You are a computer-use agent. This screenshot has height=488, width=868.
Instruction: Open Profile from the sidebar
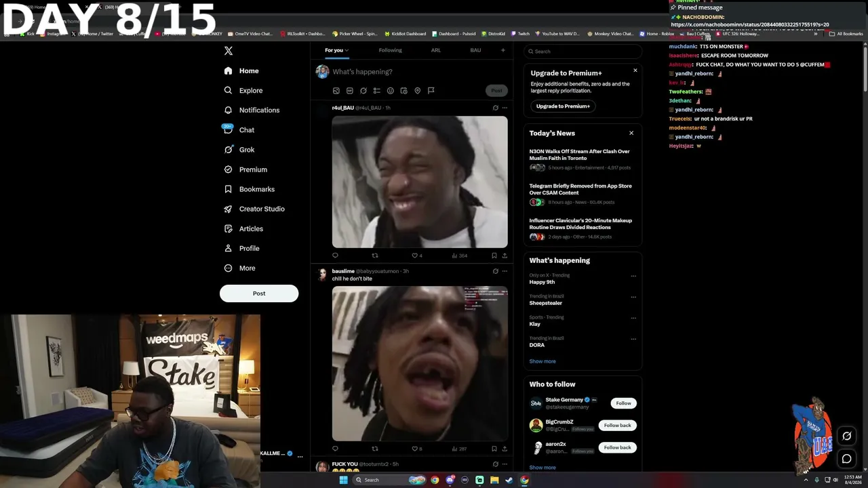(x=241, y=248)
